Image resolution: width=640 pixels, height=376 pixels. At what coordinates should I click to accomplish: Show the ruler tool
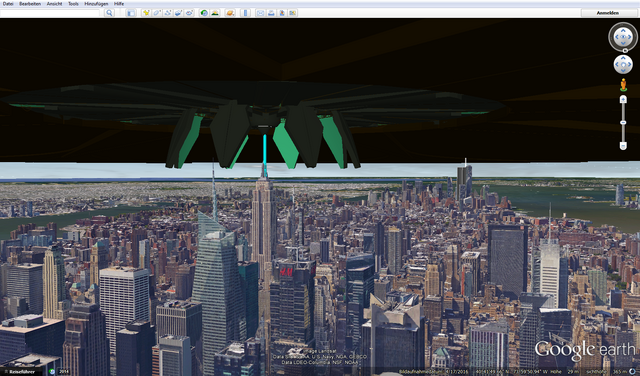[x=245, y=13]
